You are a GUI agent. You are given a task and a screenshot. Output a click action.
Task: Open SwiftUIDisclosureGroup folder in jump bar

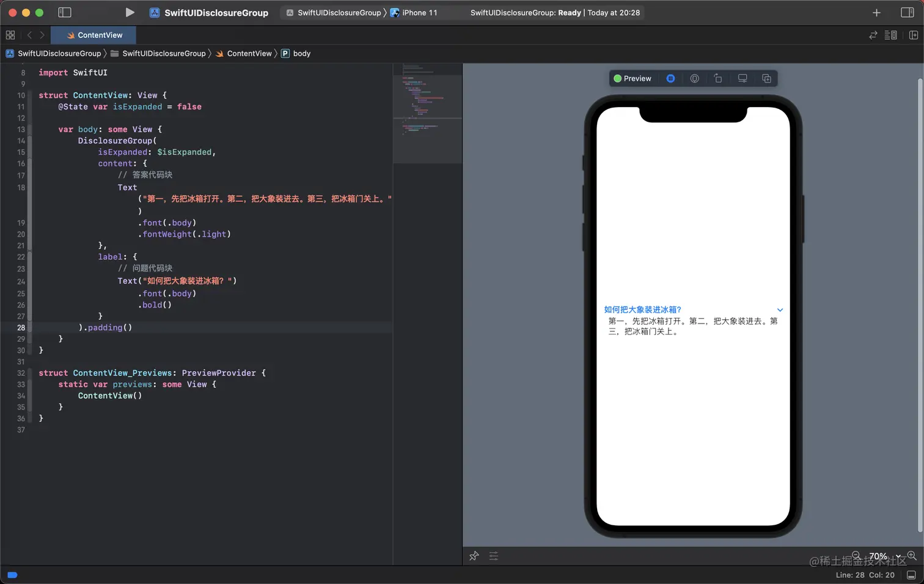(x=158, y=53)
